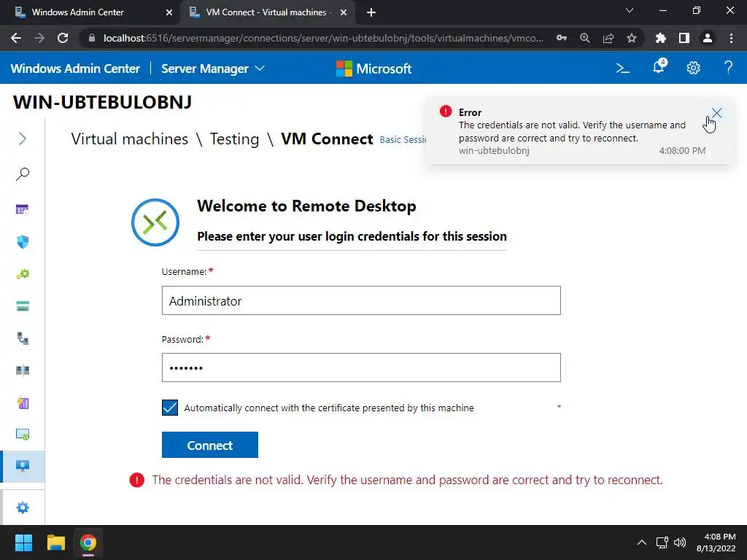Screen dimensions: 747x560
Task: Open Services gears icon in sidebar
Action: tap(23, 274)
